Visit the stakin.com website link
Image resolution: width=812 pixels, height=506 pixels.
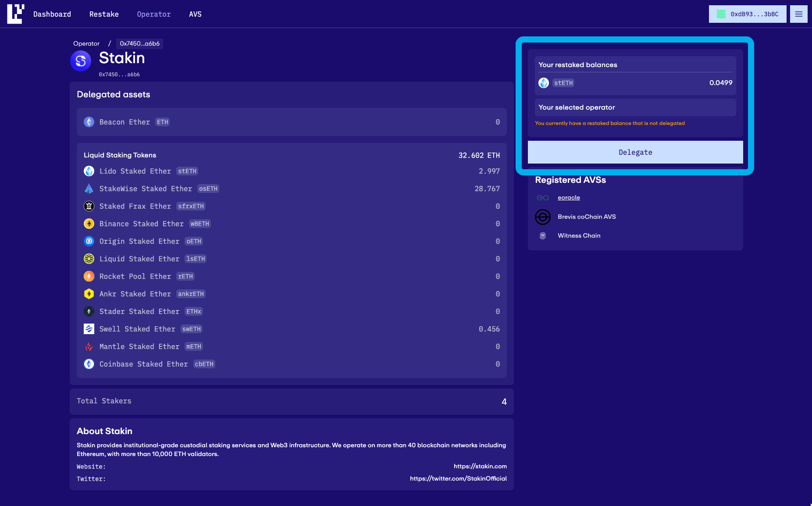click(480, 466)
